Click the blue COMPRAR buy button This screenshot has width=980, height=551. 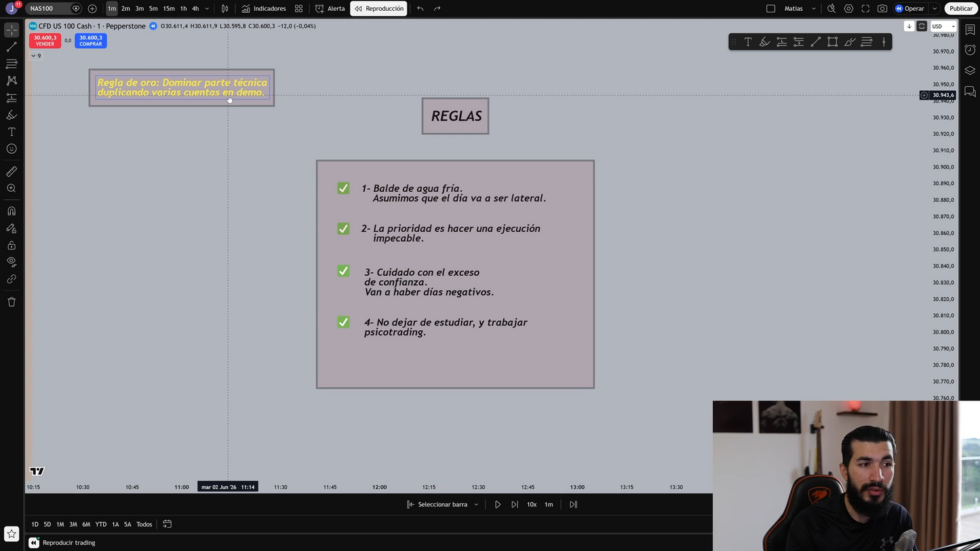point(91,41)
